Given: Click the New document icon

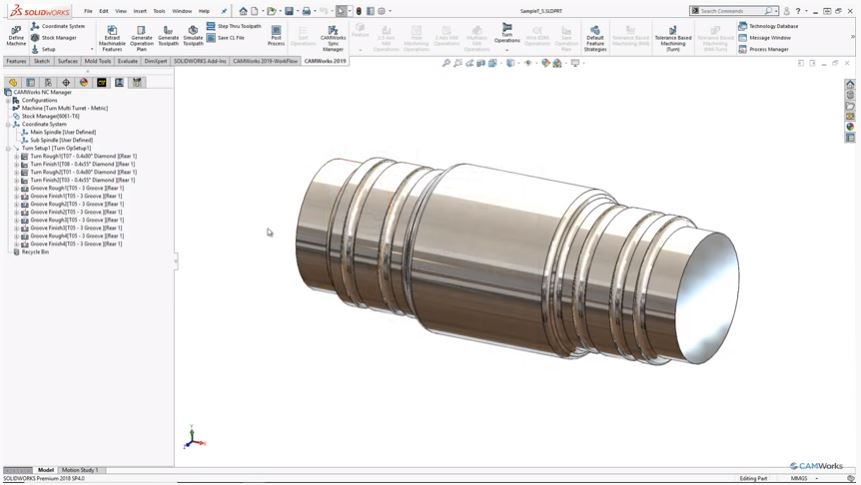Looking at the screenshot, I should (255, 11).
